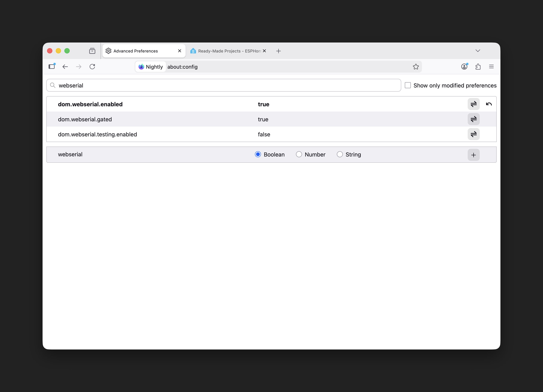Check Show only modified preferences
This screenshot has height=392, width=543.
tap(408, 85)
